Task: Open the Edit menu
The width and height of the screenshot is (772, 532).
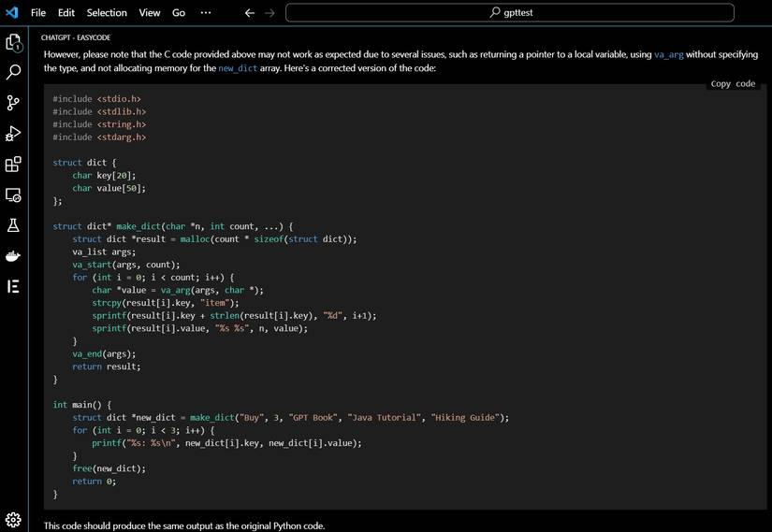Action: point(66,13)
